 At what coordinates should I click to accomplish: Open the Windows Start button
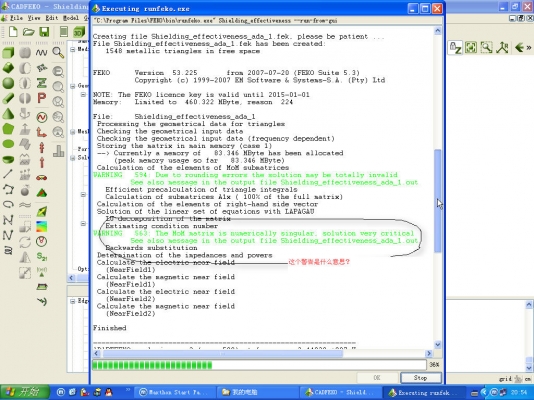point(25,392)
